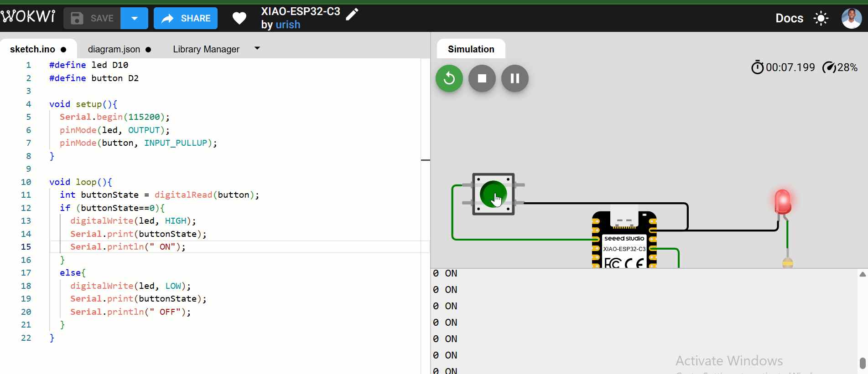Screen dimensions: 868x374
Task: Click the green pushbutton in the circuit
Action: (x=494, y=194)
